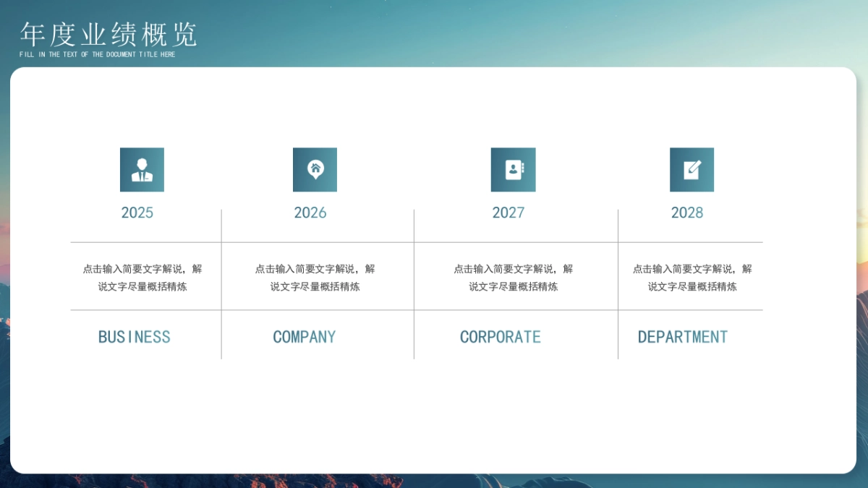
Task: Select the CORPORATE label
Action: (x=501, y=336)
